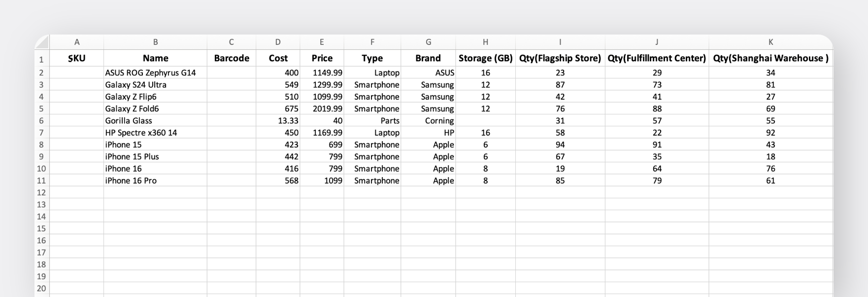Select row 6 header

click(41, 121)
